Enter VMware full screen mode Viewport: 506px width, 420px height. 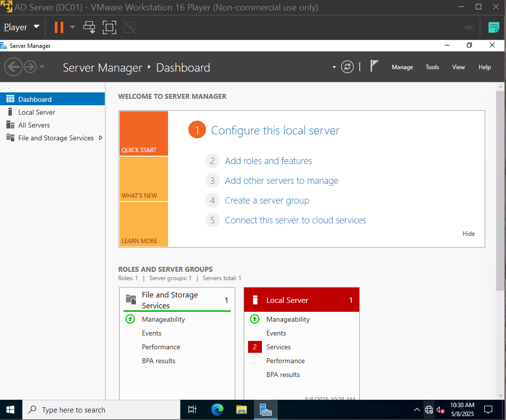109,27
